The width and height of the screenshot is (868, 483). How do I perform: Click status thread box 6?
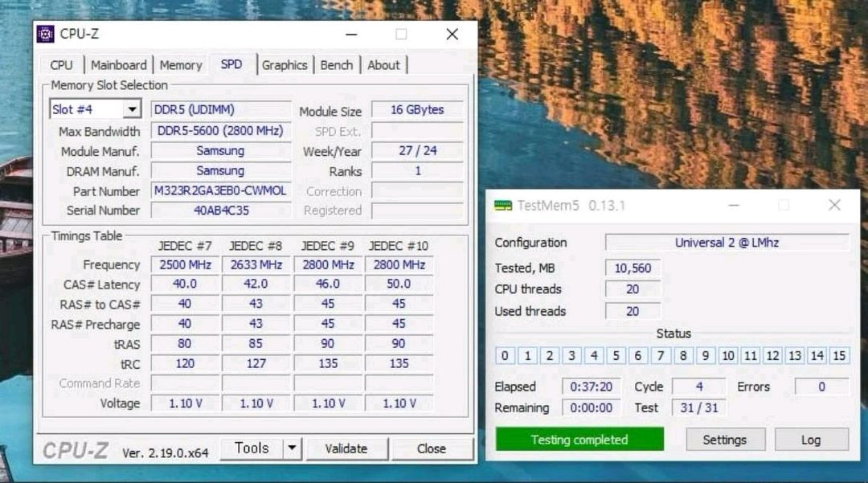coord(638,356)
